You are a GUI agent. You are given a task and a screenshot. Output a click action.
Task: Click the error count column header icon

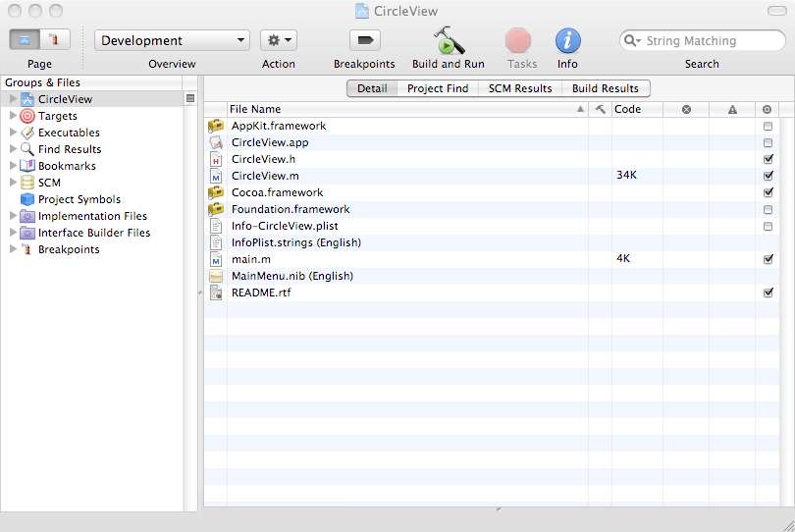(x=686, y=109)
